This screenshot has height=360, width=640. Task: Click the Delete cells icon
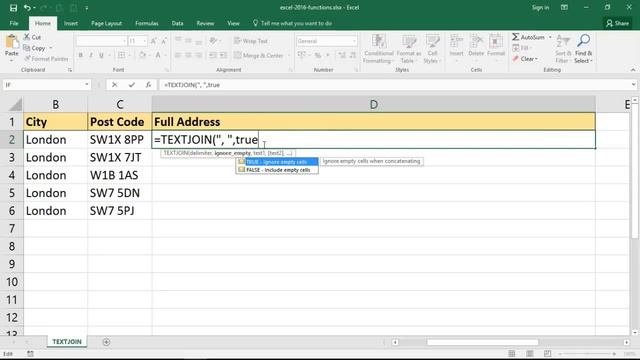point(476,42)
